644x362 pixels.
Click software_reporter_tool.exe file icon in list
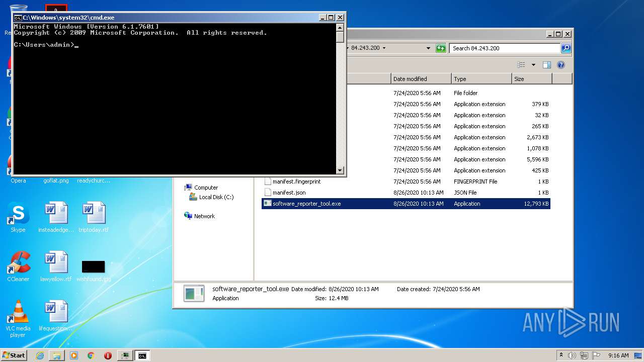point(268,204)
